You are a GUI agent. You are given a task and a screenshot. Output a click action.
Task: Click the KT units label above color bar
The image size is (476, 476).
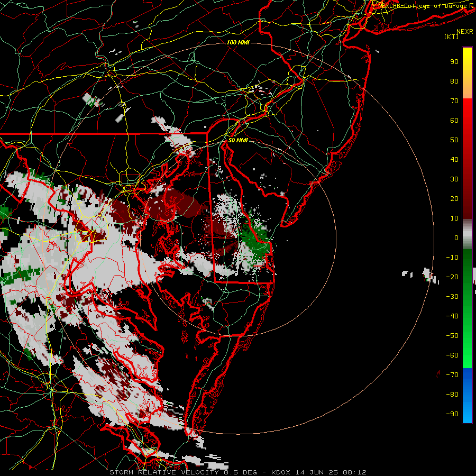[x=451, y=36]
